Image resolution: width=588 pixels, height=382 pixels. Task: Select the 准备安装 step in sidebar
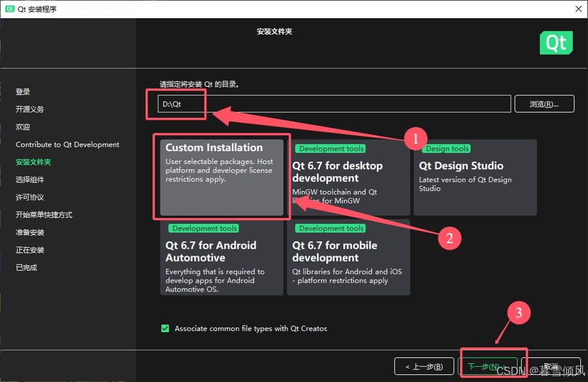pyautogui.click(x=30, y=232)
